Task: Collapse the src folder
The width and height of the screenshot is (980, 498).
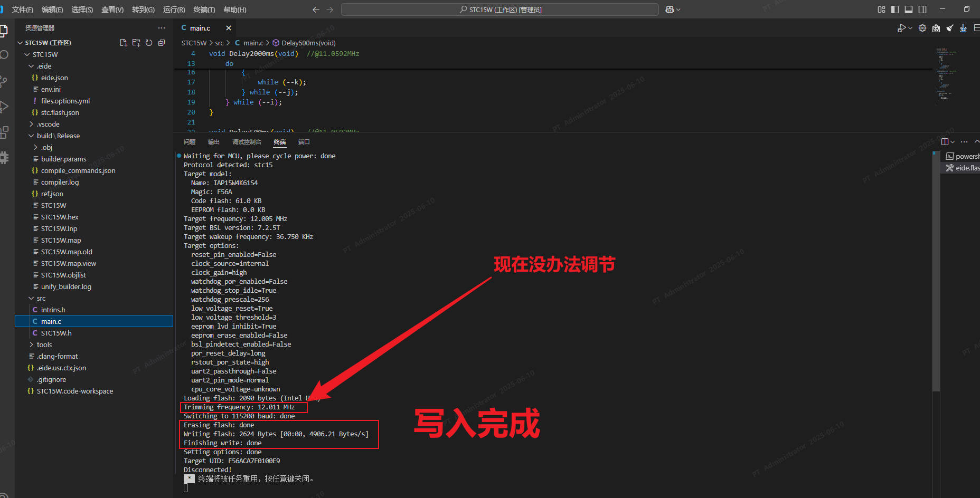Action: (95, 298)
